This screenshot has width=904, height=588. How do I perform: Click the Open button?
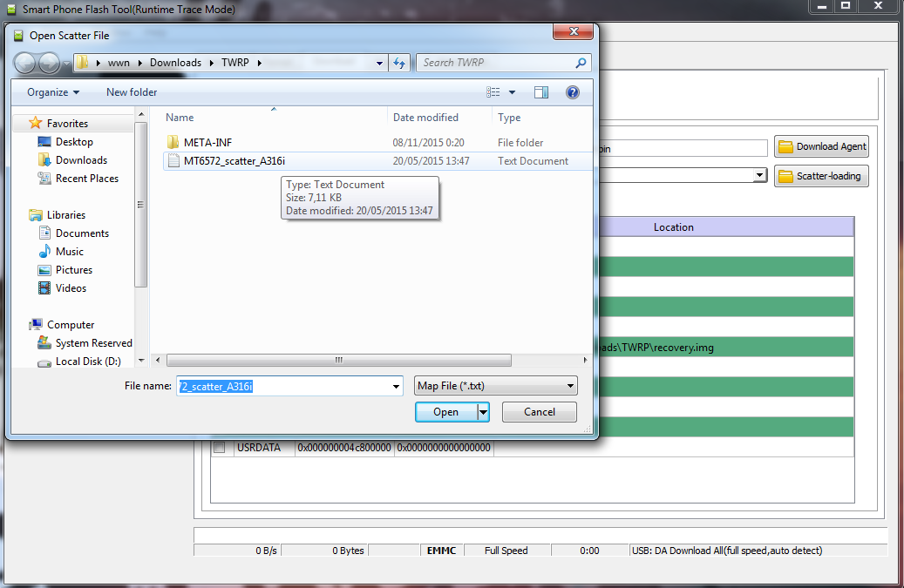coord(446,412)
